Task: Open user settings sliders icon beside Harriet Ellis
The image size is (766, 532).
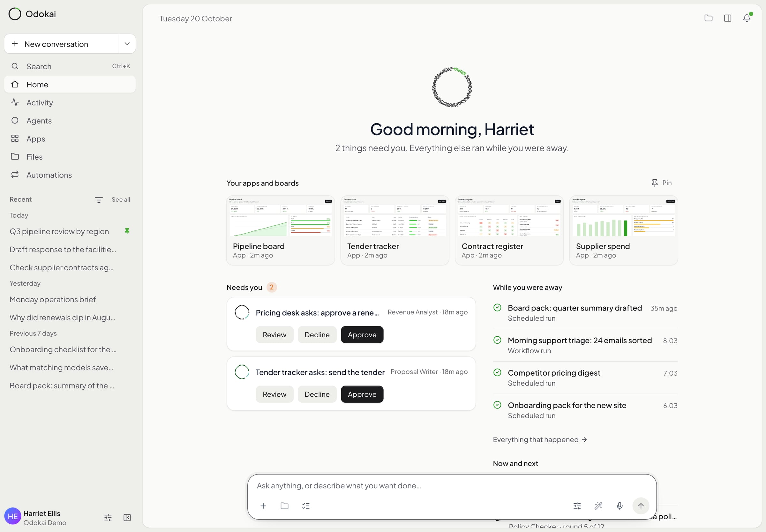Action: tap(108, 517)
